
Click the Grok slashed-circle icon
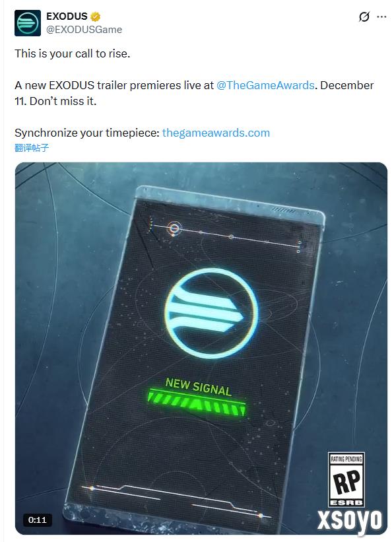[364, 17]
